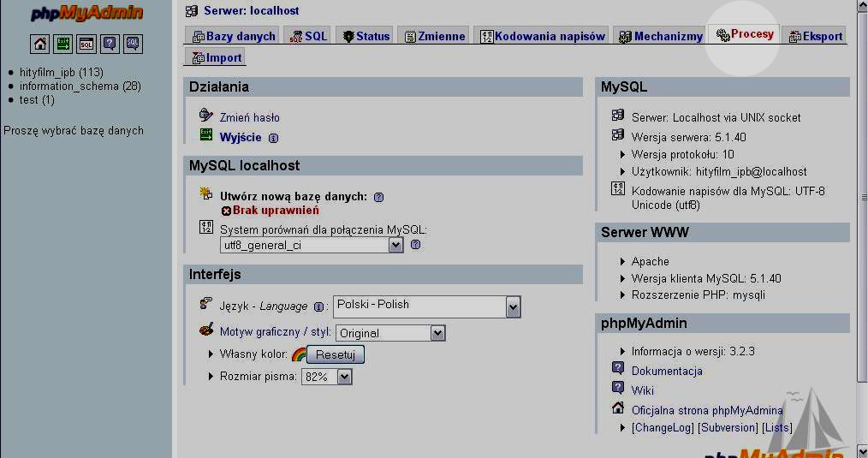
Task: Open phpMyAdmin documentation question-mark sidebar icon
Action: coord(110,44)
